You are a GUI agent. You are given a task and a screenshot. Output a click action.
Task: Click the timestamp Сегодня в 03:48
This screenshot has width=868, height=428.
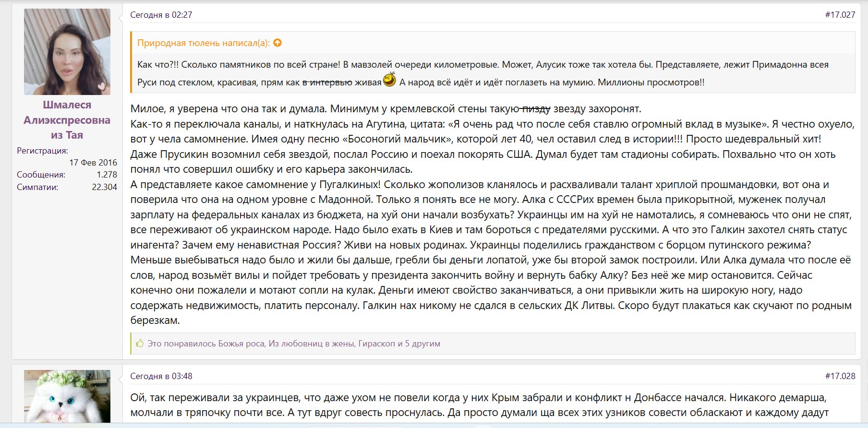coord(161,376)
